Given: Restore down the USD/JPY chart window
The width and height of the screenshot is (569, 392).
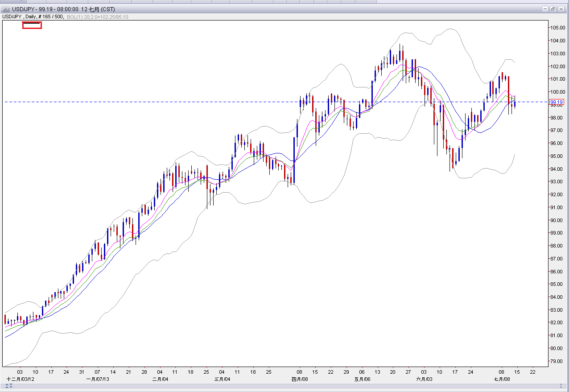Looking at the screenshot, I should coord(553,9).
